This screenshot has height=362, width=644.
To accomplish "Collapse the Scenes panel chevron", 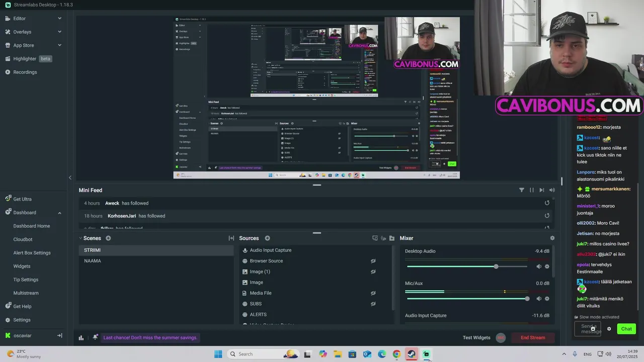I will 80,238.
